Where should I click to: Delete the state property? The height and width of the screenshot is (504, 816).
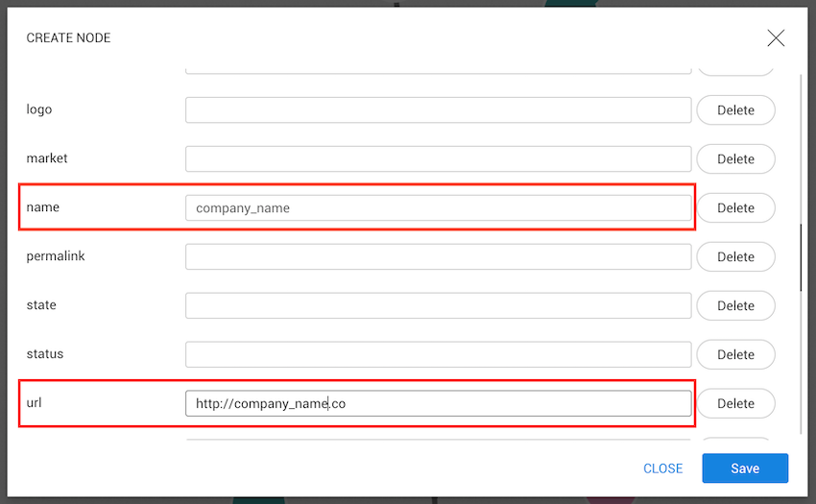click(x=735, y=306)
